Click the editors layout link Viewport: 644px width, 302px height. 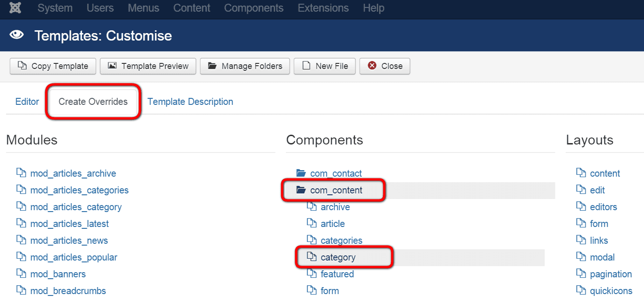[x=603, y=207]
